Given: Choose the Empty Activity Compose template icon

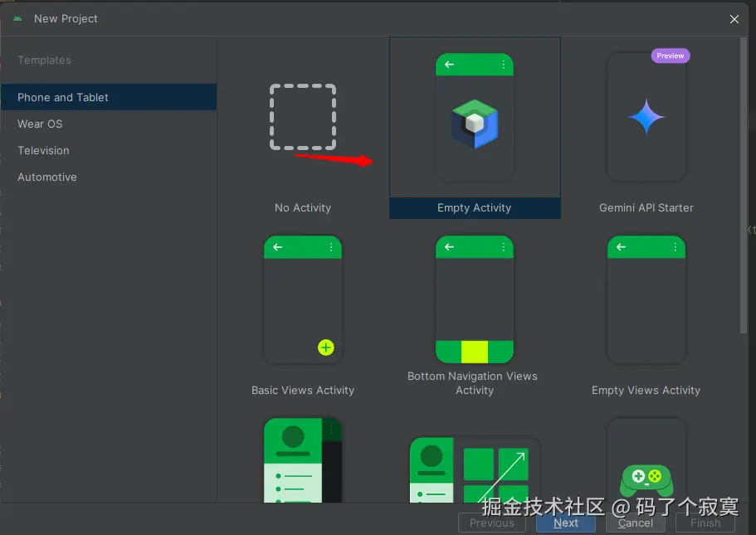Looking at the screenshot, I should (x=475, y=117).
